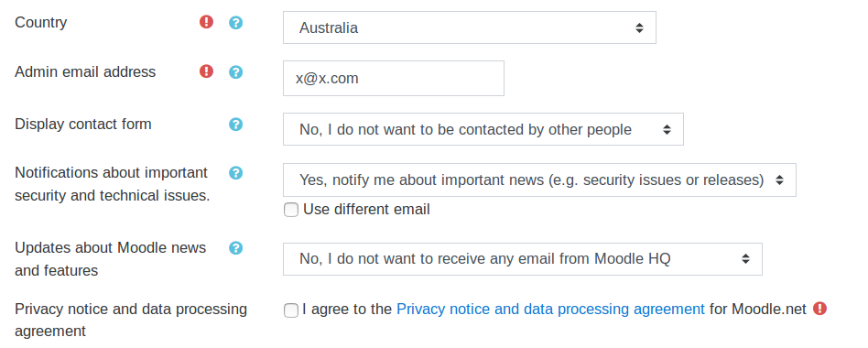This screenshot has width=868, height=348.
Task: Click the Use different email label text
Action: (366, 210)
